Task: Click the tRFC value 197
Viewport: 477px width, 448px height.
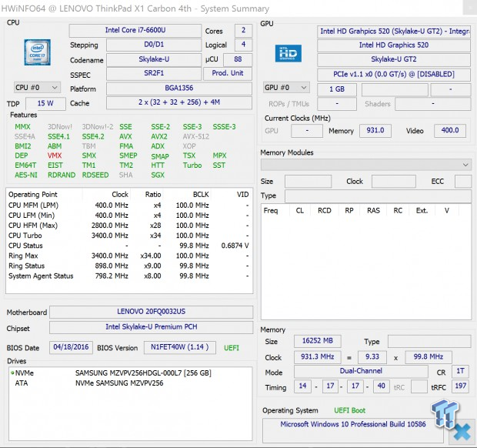Action: coord(460,386)
